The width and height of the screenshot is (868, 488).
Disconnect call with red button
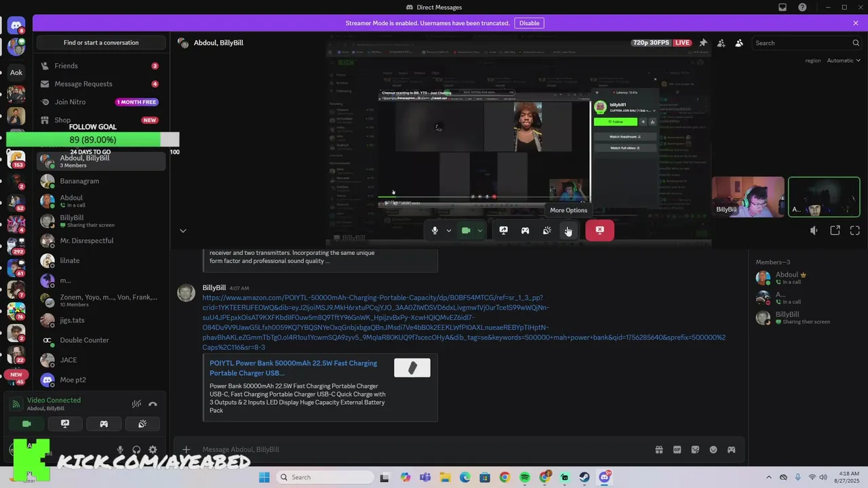[x=599, y=230]
